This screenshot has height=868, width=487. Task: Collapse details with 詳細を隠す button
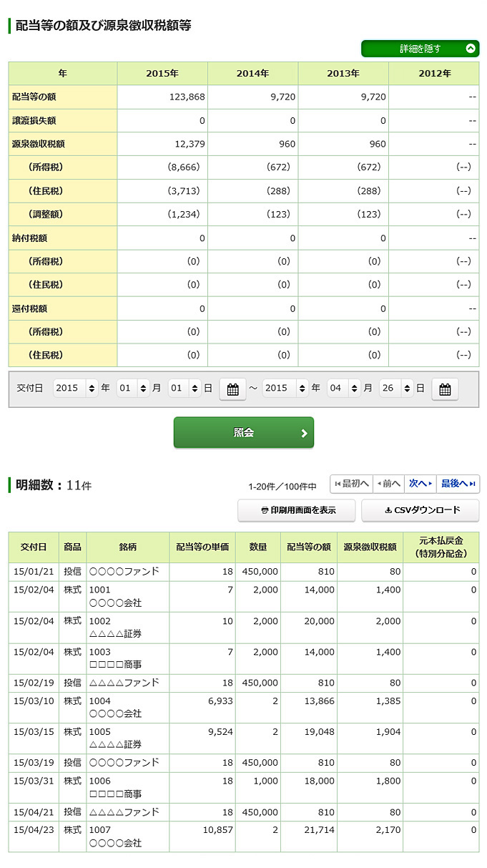pyautogui.click(x=420, y=49)
